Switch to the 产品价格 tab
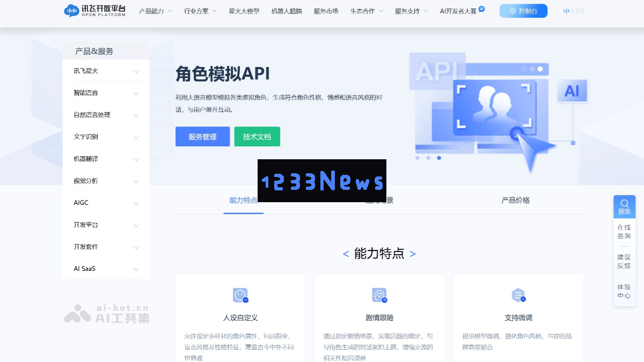Screen dimensions: 644x362 [x=515, y=200]
